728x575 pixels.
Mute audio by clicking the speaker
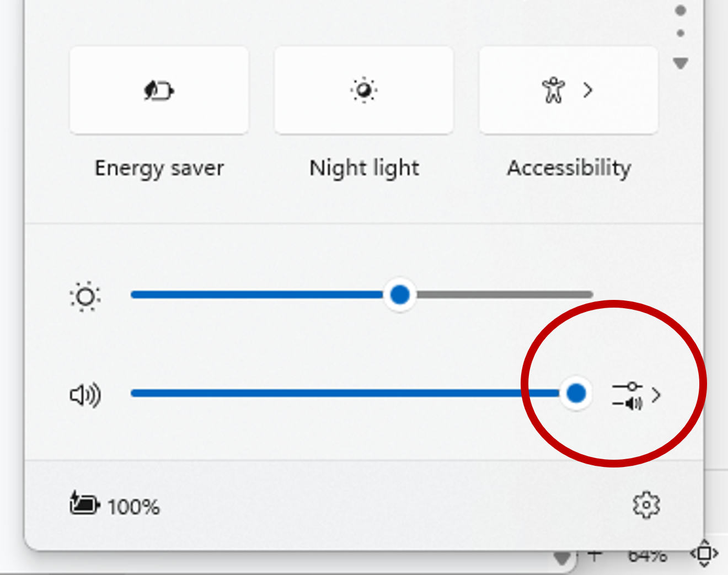[85, 393]
